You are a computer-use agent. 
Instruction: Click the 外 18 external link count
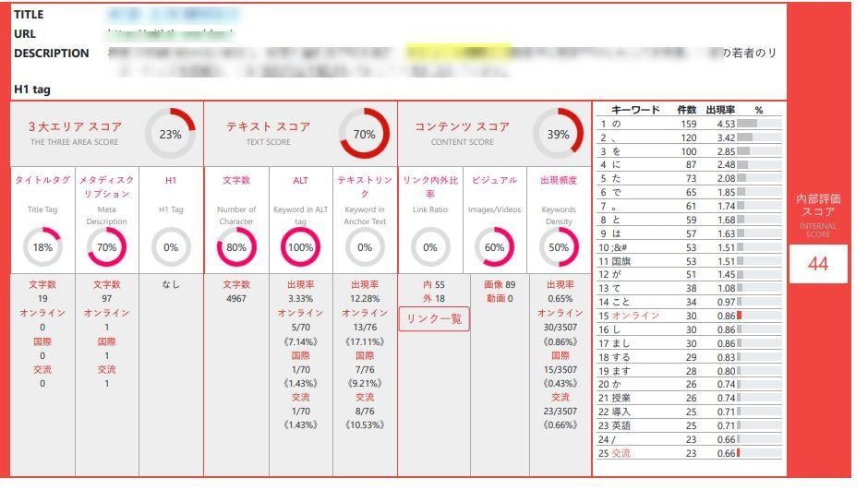(434, 299)
